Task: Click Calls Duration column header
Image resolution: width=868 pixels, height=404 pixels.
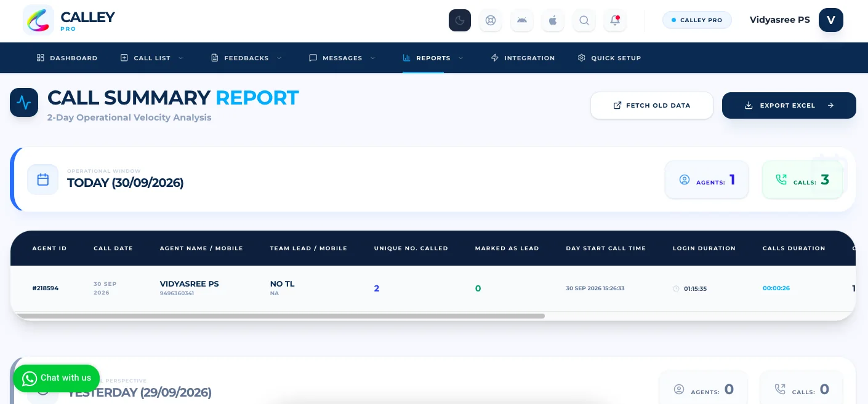Action: [x=794, y=248]
